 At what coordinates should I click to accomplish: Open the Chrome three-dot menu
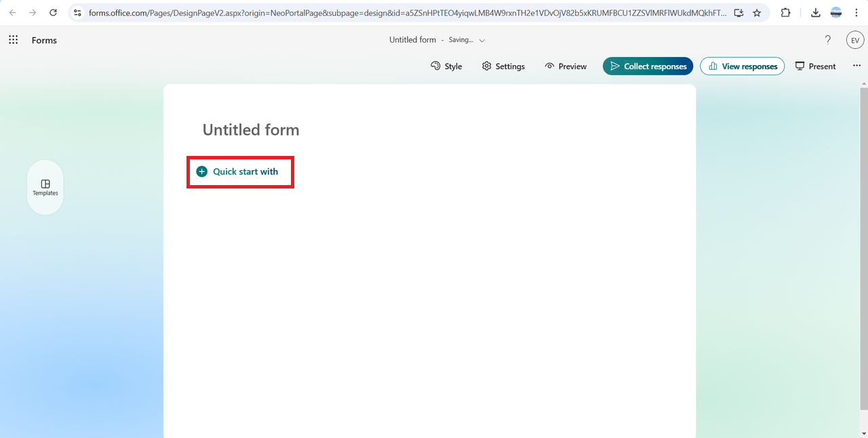point(856,13)
